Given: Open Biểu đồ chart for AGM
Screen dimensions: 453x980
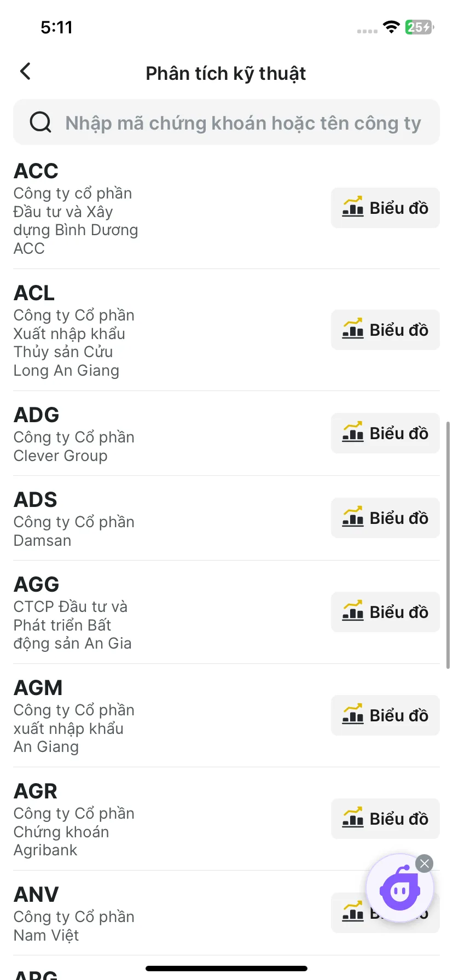Looking at the screenshot, I should coord(385,715).
